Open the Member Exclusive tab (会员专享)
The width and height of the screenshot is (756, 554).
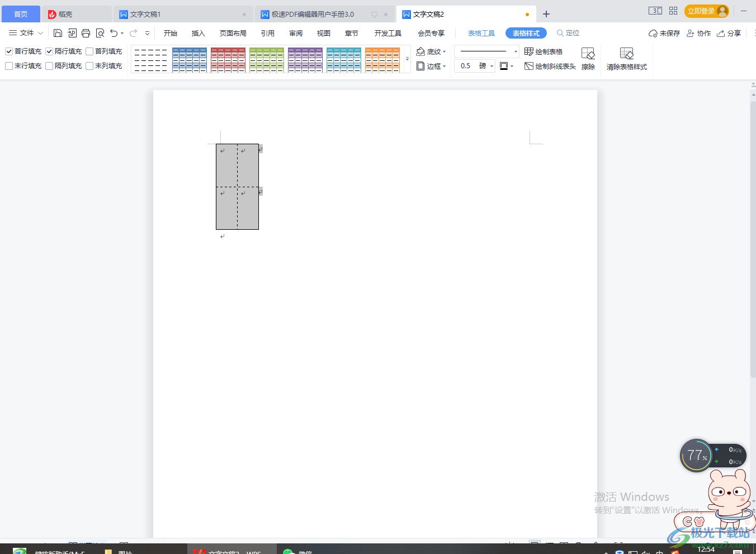[x=431, y=34]
